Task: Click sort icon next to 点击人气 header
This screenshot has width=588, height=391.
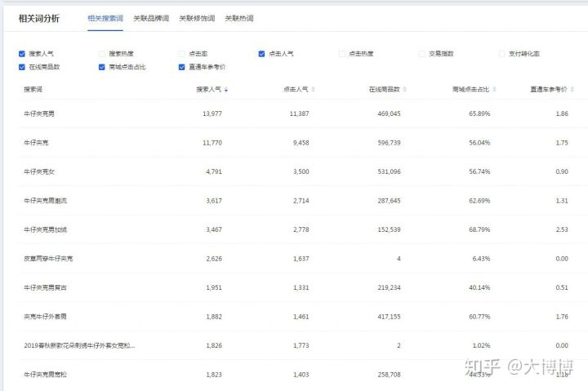Action: click(314, 89)
